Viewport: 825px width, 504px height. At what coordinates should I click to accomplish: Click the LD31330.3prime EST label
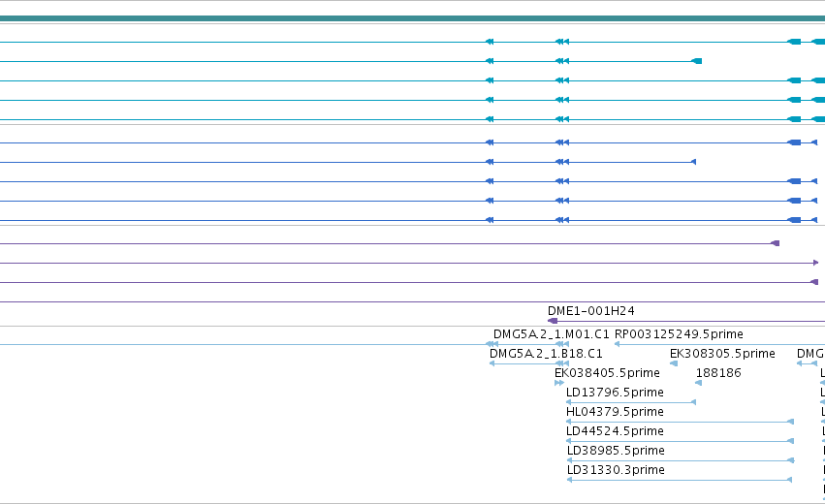pos(616,470)
